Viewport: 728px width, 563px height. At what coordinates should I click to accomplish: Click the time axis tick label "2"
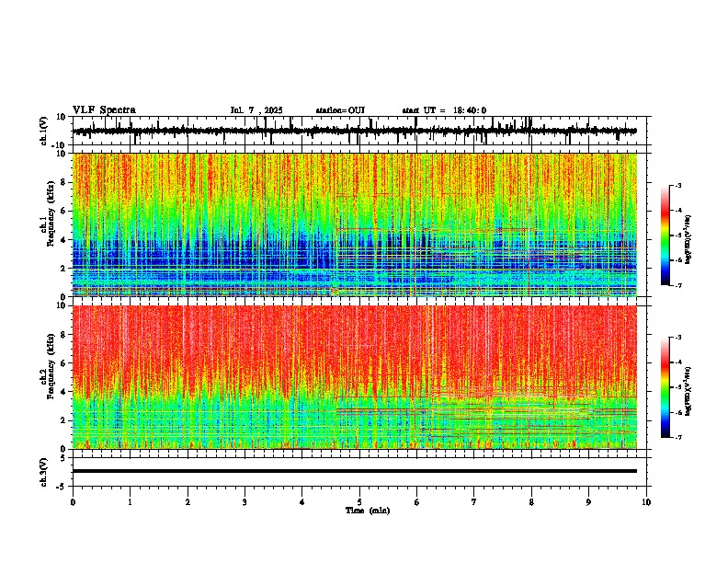coord(188,502)
